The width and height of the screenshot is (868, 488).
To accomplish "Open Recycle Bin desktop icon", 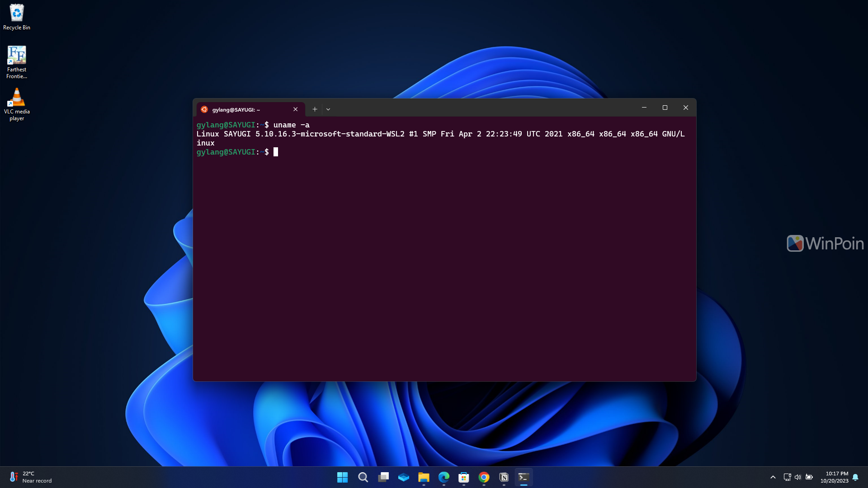I will (17, 17).
